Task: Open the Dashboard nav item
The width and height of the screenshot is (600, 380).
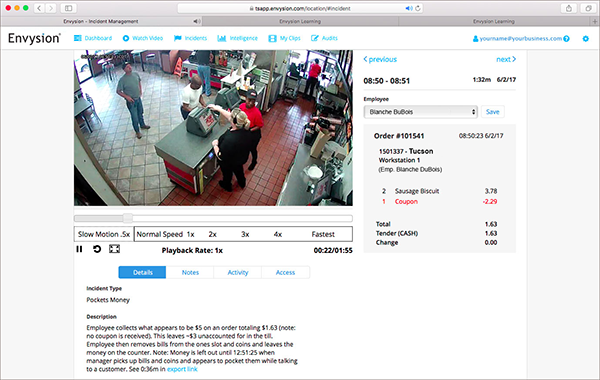Action: click(93, 38)
